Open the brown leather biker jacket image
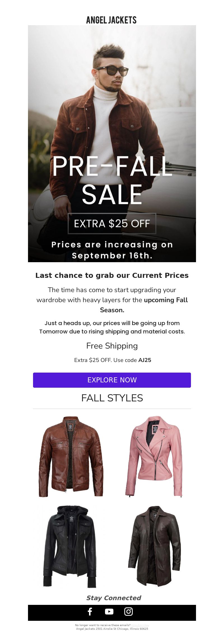The height and width of the screenshot is (644, 224). (71, 456)
